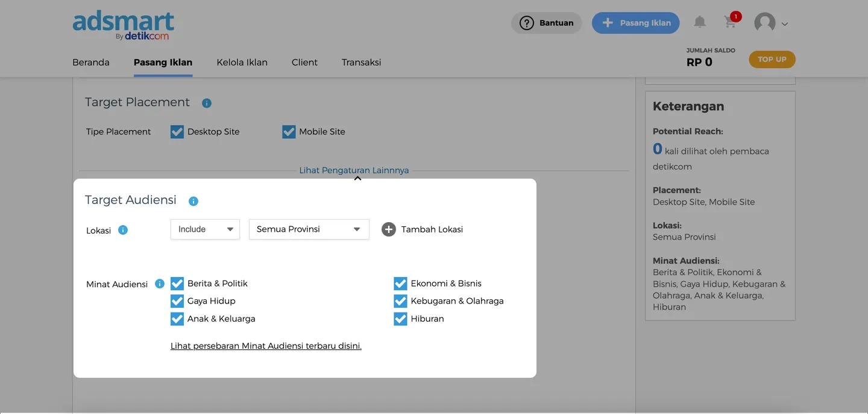Click the plus icon for Tambah Lokasi
Image resolution: width=868 pixels, height=414 pixels.
[x=389, y=229]
